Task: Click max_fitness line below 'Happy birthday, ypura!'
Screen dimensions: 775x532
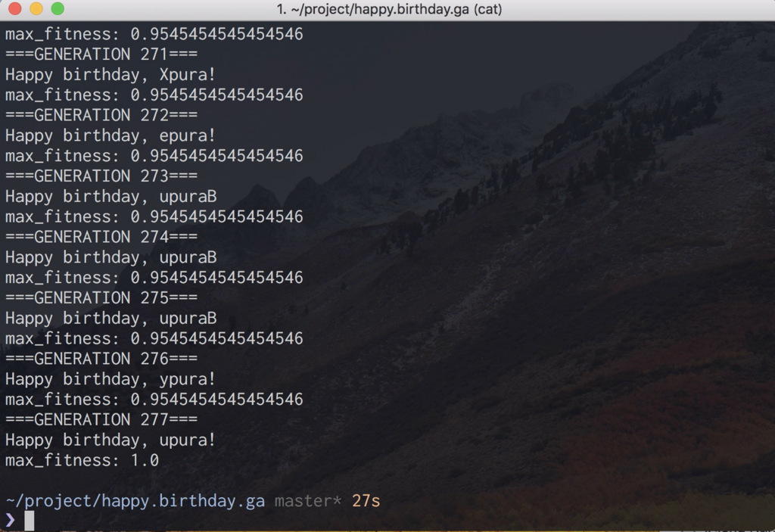Action: (154, 400)
